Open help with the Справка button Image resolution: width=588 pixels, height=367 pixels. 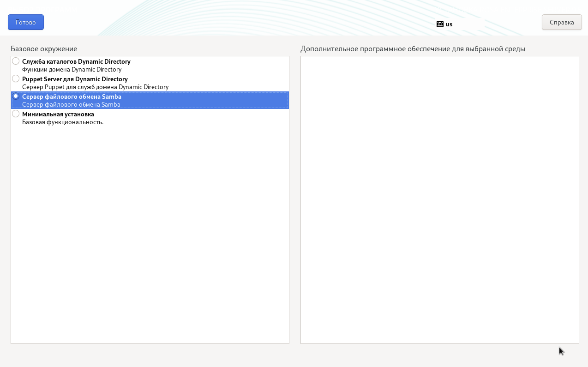pos(562,22)
